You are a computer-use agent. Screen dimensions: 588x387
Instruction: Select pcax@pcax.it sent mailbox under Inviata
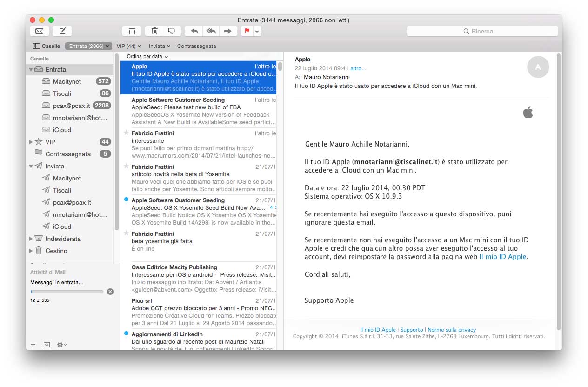(70, 202)
